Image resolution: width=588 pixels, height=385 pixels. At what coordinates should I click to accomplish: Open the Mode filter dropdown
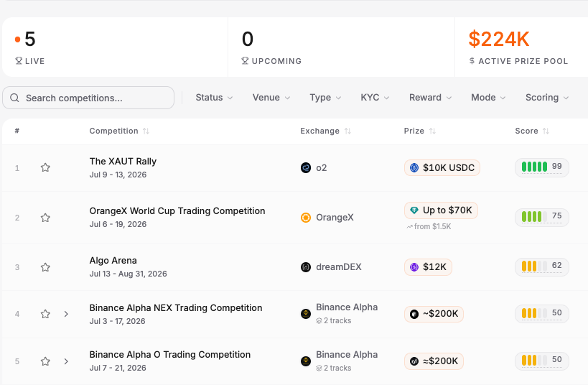(488, 98)
